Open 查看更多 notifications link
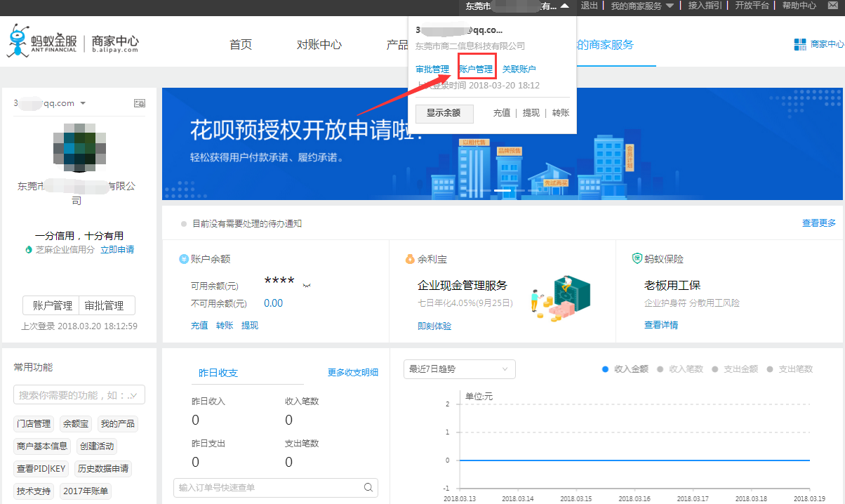The height and width of the screenshot is (504, 845). [819, 223]
